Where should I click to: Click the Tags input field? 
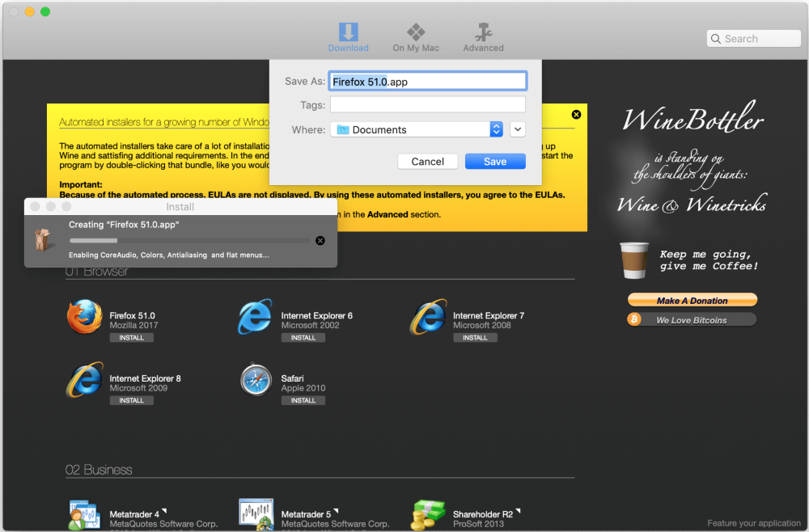tap(428, 104)
